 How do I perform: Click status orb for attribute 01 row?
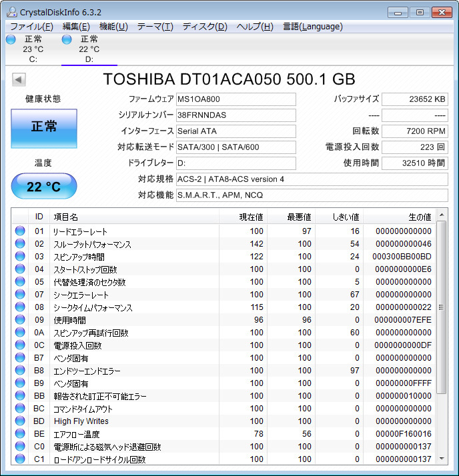(20, 231)
